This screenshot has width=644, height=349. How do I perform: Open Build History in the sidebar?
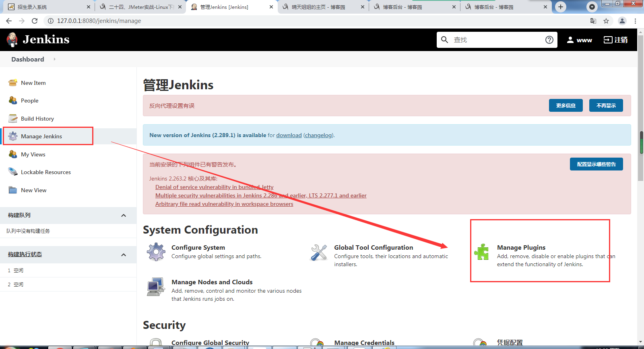point(37,119)
